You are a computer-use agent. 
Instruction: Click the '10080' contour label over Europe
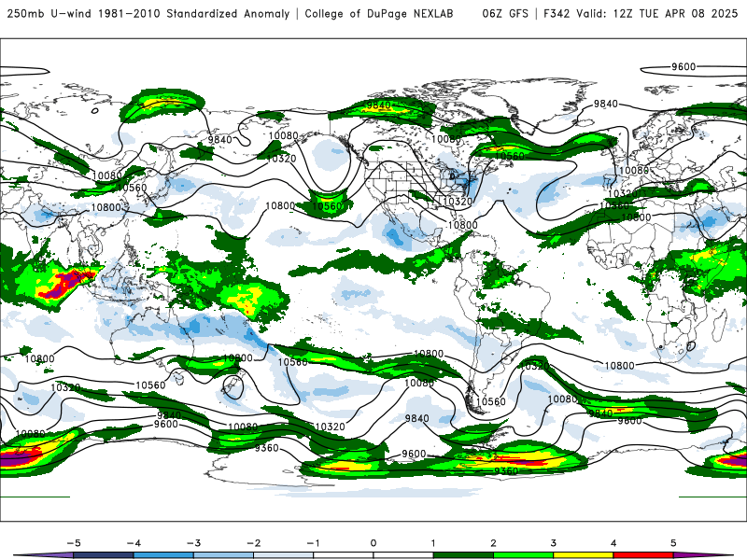point(634,171)
